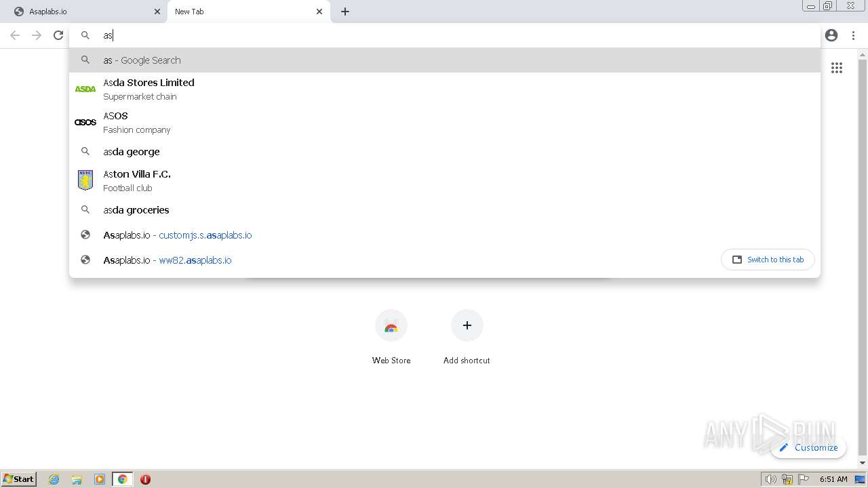Open the media player taskbar icon
This screenshot has height=488, width=868.
tap(100, 479)
